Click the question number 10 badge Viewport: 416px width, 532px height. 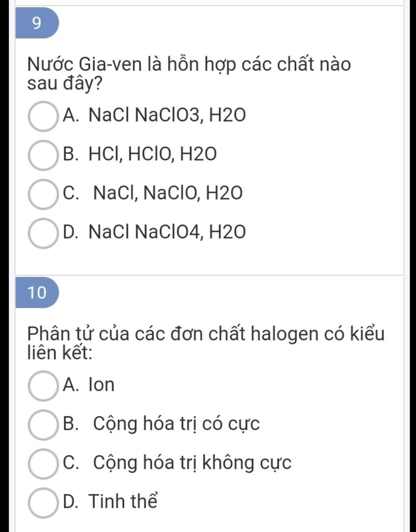click(x=37, y=292)
